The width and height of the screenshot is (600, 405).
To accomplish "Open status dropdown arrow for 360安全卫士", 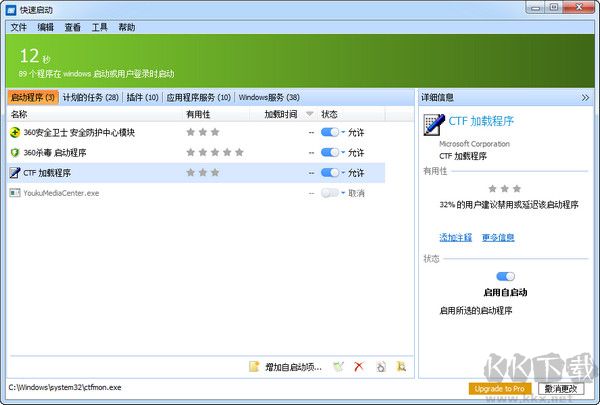I will (343, 132).
